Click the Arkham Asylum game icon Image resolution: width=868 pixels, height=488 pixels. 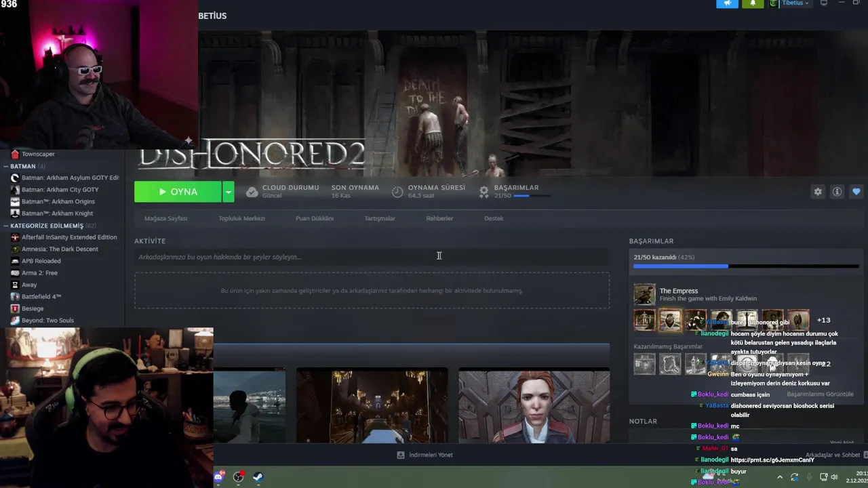click(15, 178)
